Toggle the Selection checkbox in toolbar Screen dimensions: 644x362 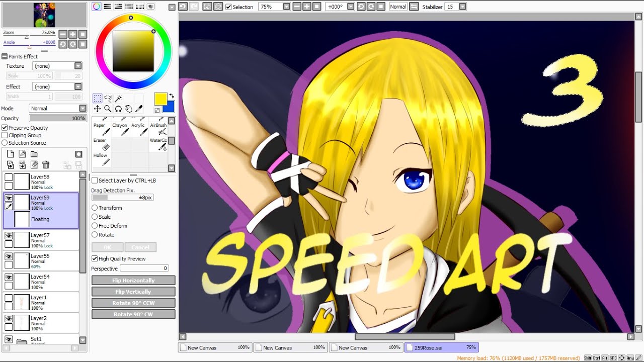click(x=228, y=7)
